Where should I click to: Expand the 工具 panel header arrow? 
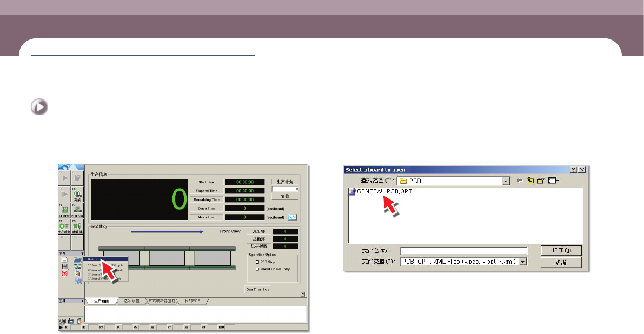tap(82, 301)
